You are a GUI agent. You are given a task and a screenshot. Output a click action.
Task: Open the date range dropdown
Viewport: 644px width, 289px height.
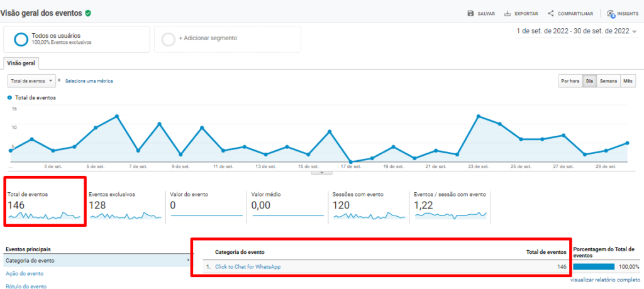(x=634, y=31)
